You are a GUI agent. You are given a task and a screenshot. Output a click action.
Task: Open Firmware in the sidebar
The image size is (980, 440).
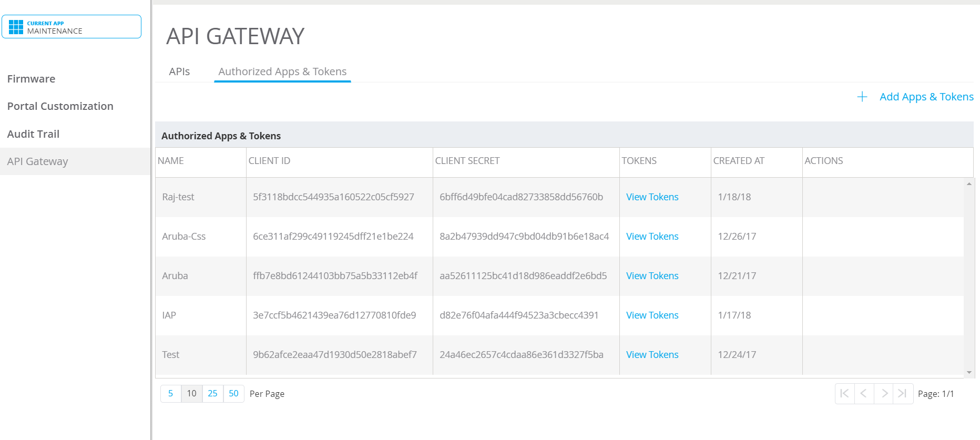(31, 79)
